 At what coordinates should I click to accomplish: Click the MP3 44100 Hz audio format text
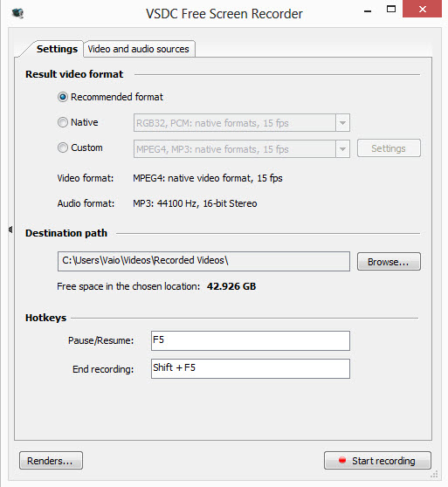coord(195,203)
